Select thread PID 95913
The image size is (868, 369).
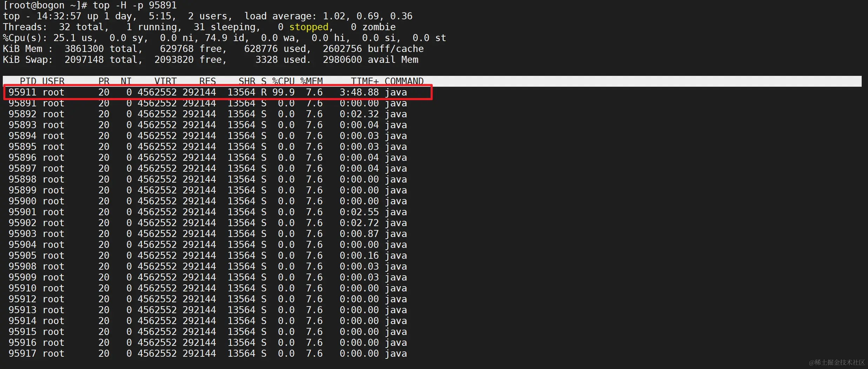point(22,310)
